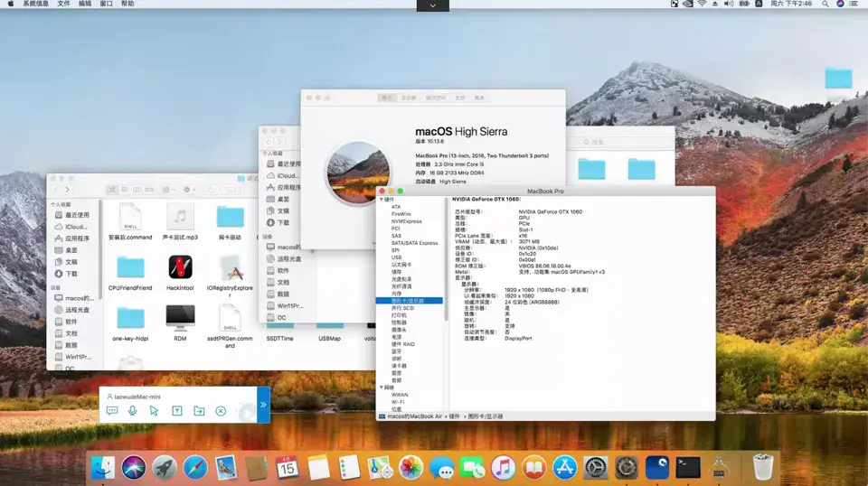Open iBooks icon in the Dock
The width and height of the screenshot is (868, 486).
click(533, 468)
